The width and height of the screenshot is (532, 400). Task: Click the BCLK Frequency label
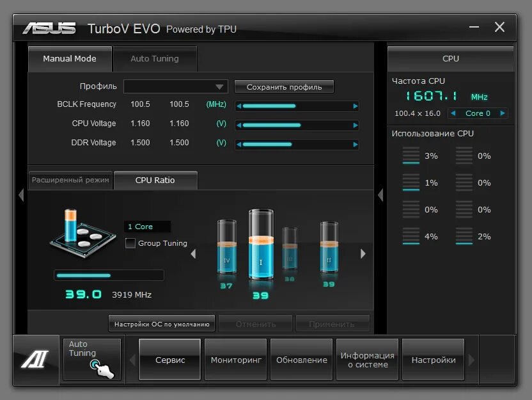[86, 104]
